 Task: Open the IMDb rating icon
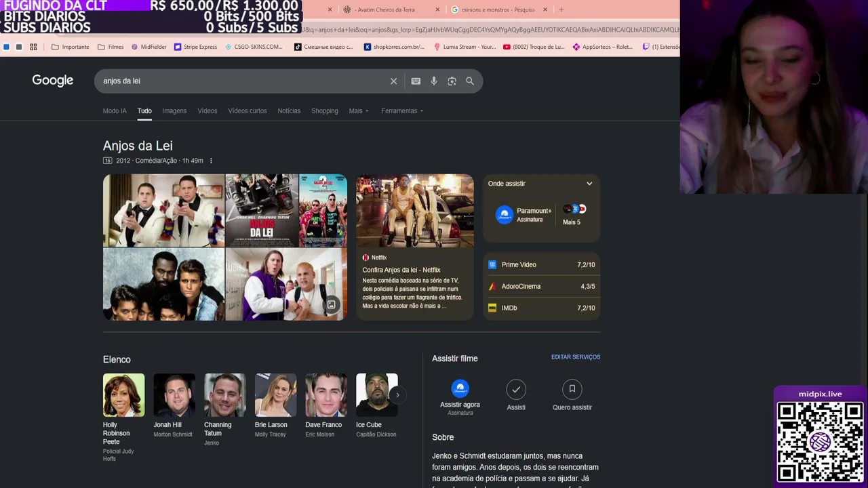coord(492,308)
